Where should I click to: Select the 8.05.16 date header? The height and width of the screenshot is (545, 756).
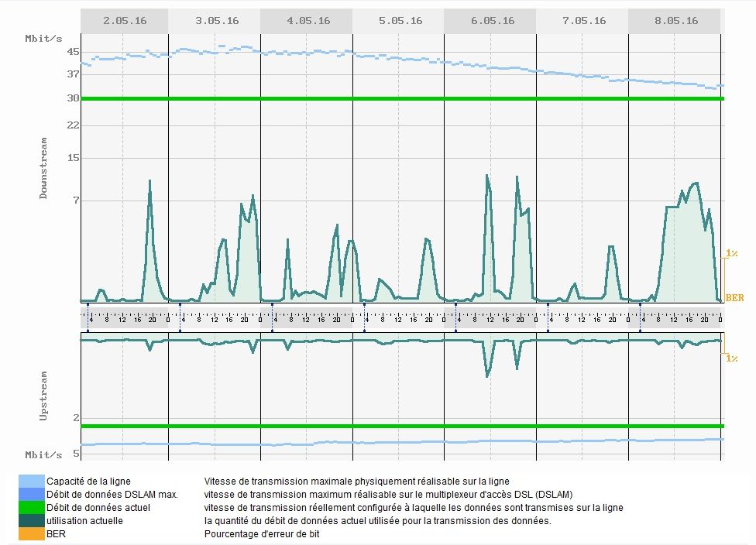click(675, 21)
